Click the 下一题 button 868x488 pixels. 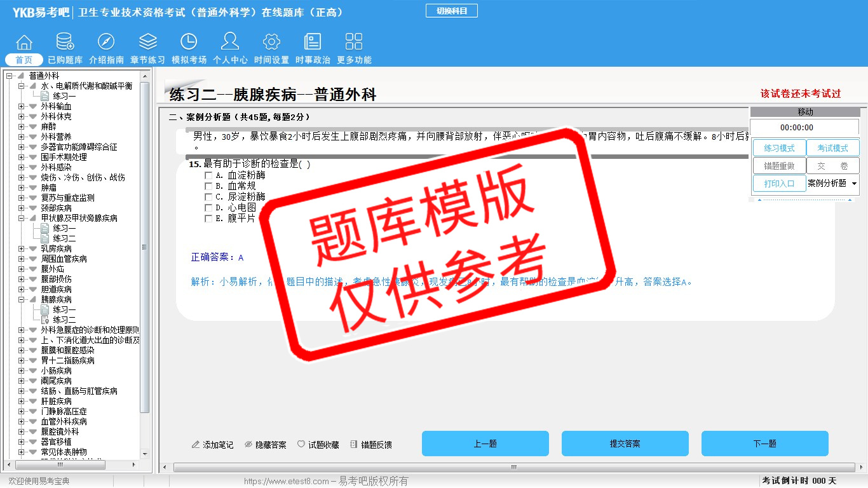pyautogui.click(x=764, y=444)
